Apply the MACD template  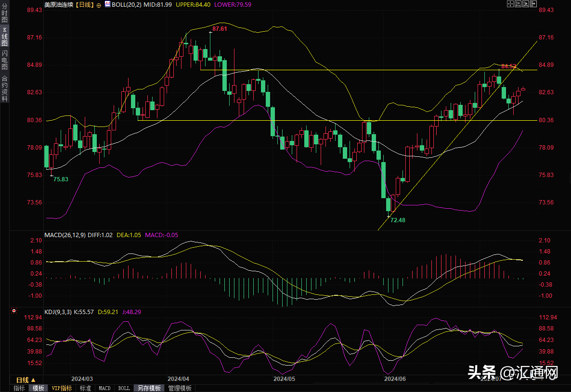pyautogui.click(x=104, y=388)
